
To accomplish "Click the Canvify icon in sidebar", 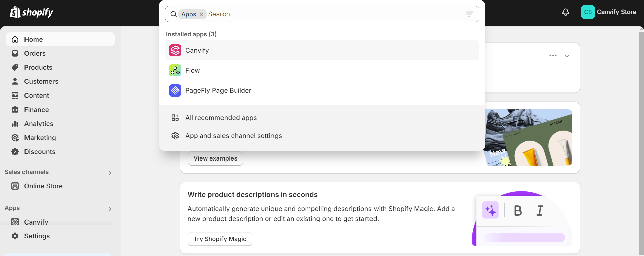I will [15, 221].
